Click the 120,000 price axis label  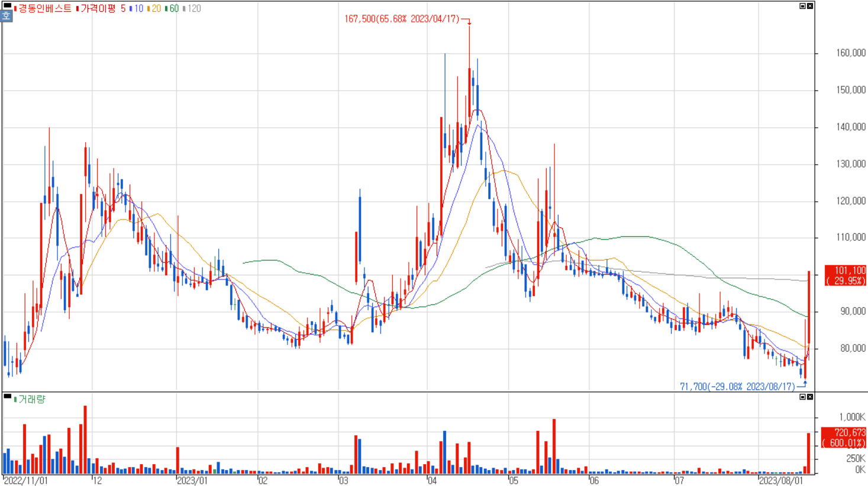coord(851,201)
